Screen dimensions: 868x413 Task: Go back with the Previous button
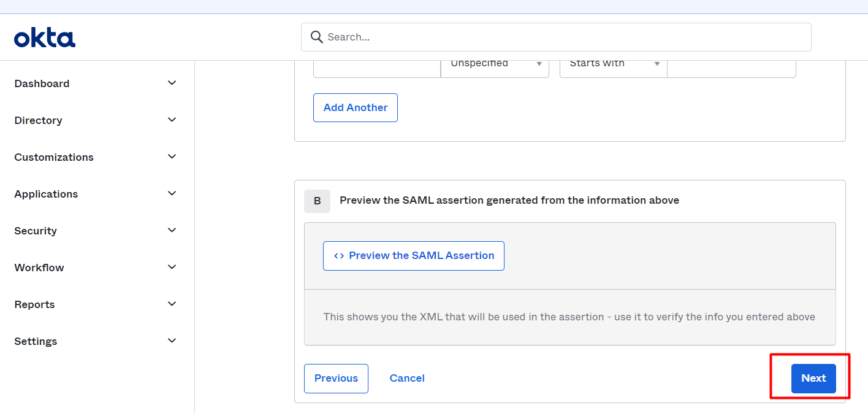(x=336, y=378)
